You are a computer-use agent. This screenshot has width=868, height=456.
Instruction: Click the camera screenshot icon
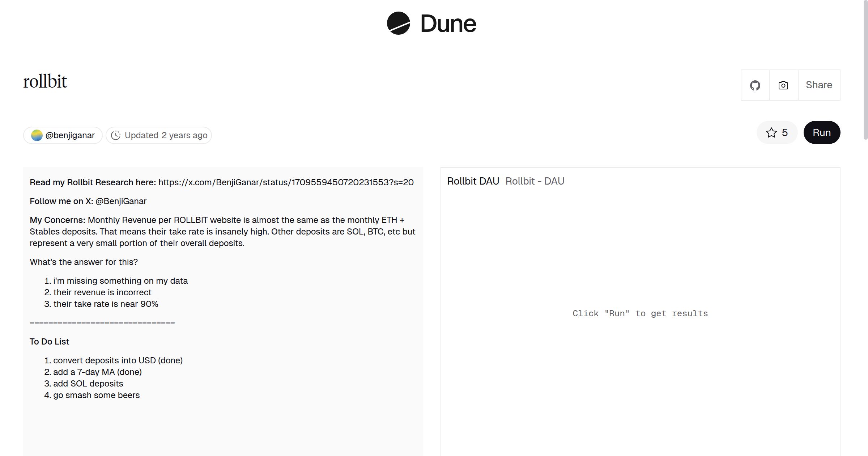[x=783, y=85]
